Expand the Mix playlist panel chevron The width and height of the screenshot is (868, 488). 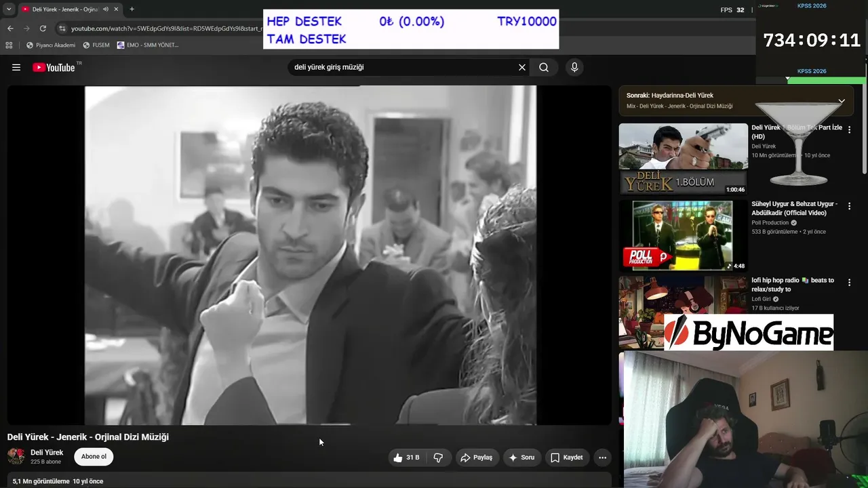tap(842, 101)
